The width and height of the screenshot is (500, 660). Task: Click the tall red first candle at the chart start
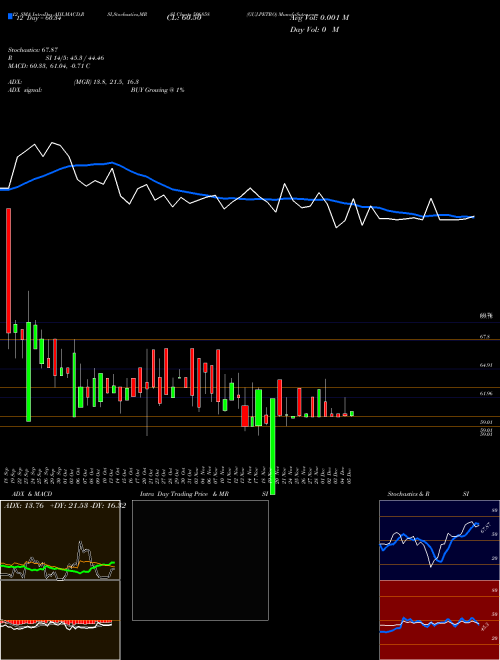(8, 271)
